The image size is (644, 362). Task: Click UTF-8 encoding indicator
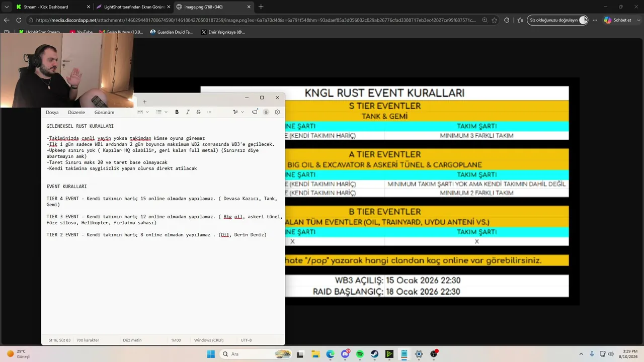pyautogui.click(x=246, y=340)
